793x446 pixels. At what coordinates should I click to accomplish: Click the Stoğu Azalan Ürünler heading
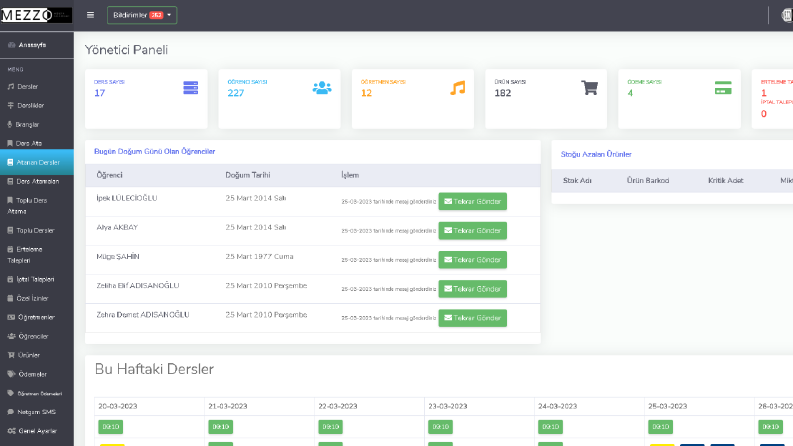(596, 154)
